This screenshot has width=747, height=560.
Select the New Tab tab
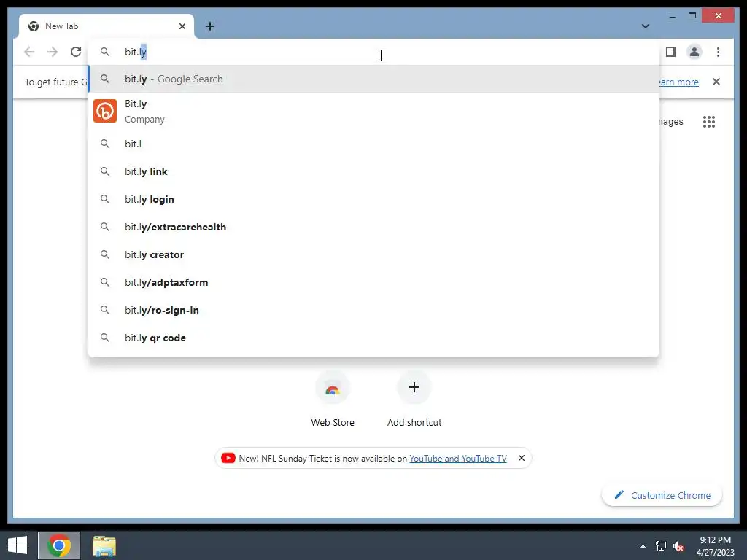[107, 26]
